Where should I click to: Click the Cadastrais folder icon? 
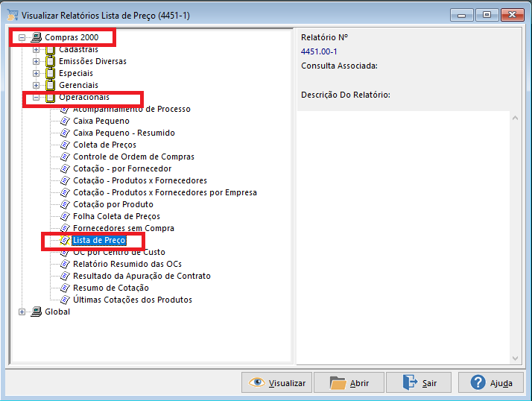click(x=50, y=50)
